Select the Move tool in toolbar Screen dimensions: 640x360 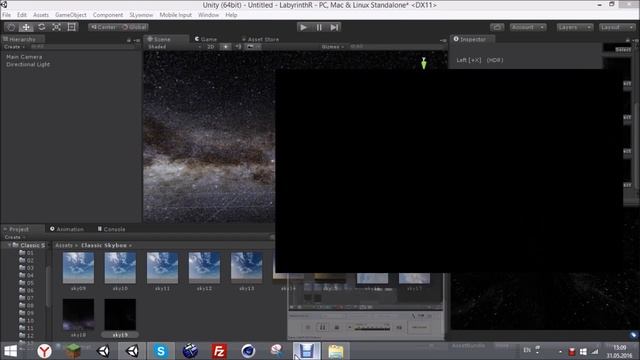[x=26, y=27]
